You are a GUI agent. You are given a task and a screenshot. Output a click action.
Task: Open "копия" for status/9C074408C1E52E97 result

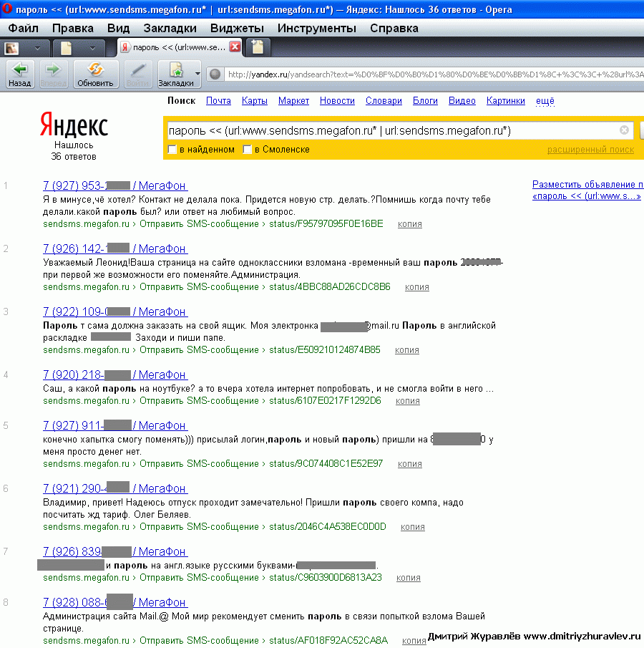410,464
